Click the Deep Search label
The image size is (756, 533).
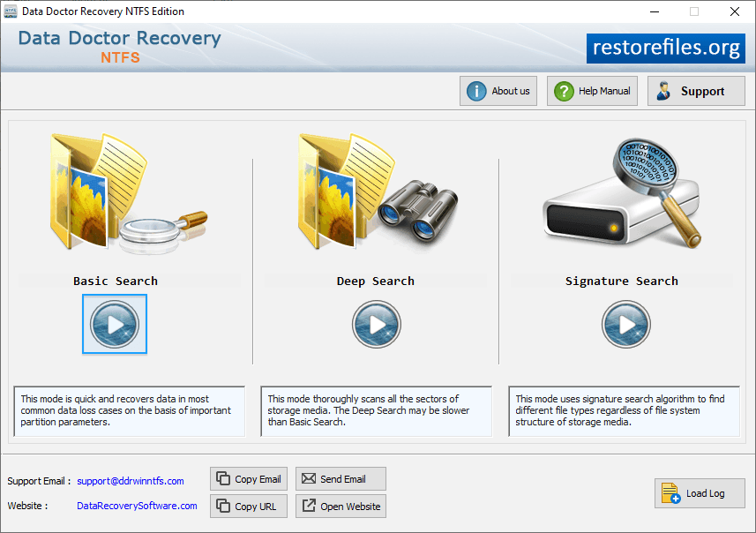(376, 281)
